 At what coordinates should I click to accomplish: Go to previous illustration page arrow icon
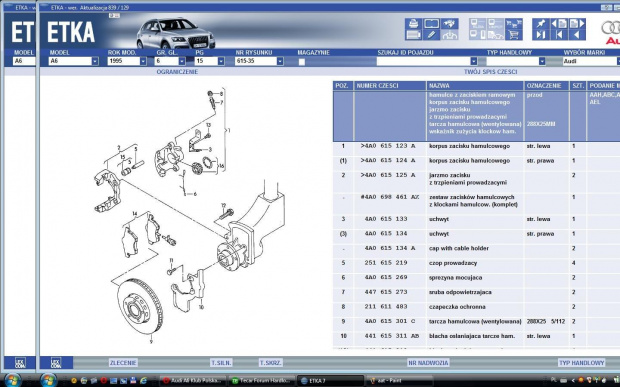coord(559,23)
